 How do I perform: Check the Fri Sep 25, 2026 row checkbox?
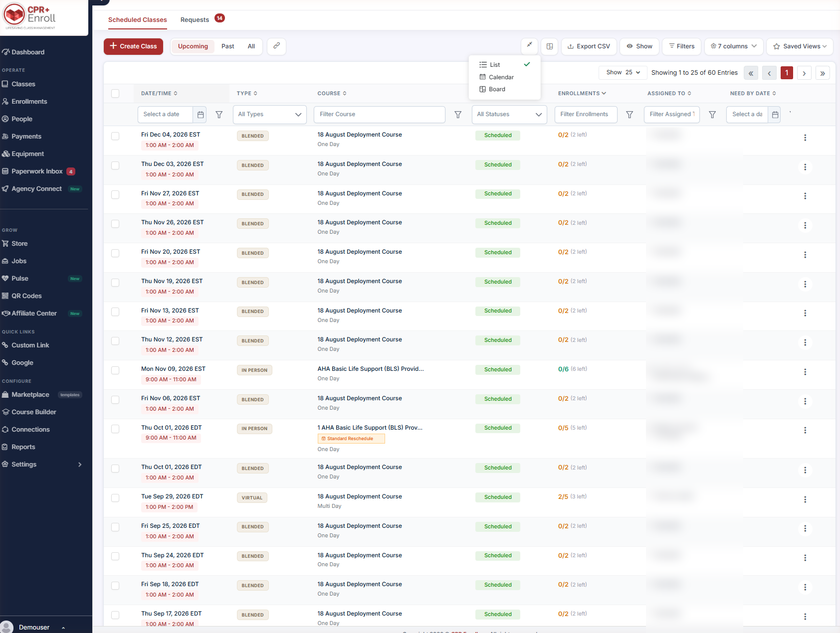(115, 527)
